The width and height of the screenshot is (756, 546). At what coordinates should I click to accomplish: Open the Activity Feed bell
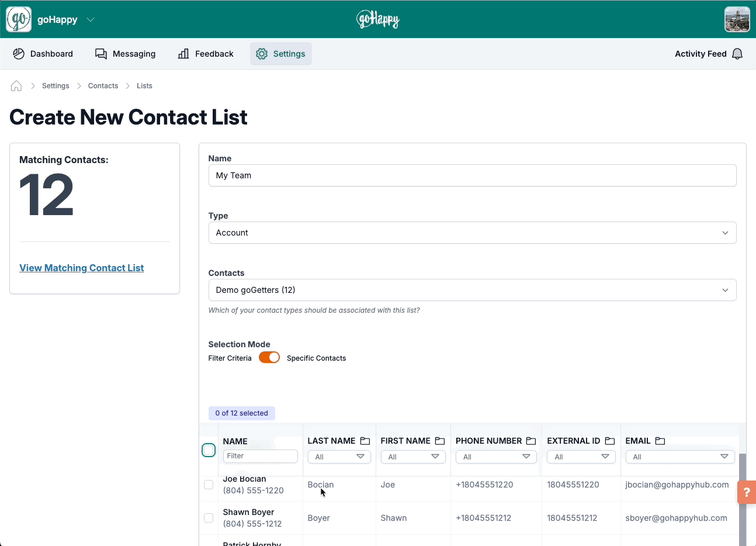click(x=737, y=53)
